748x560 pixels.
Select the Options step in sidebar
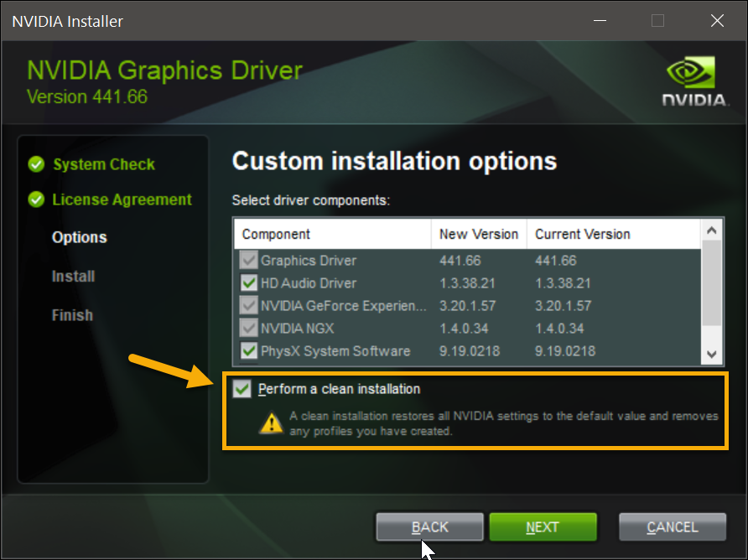79,237
